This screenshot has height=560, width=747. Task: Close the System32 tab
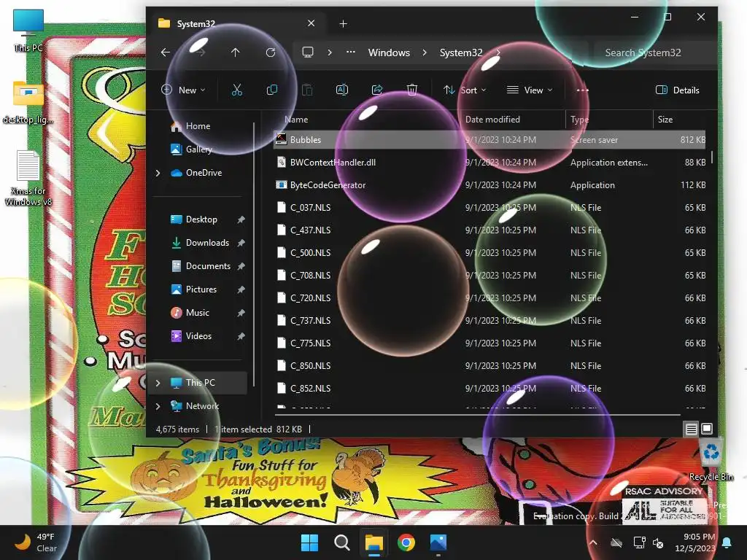pos(311,23)
